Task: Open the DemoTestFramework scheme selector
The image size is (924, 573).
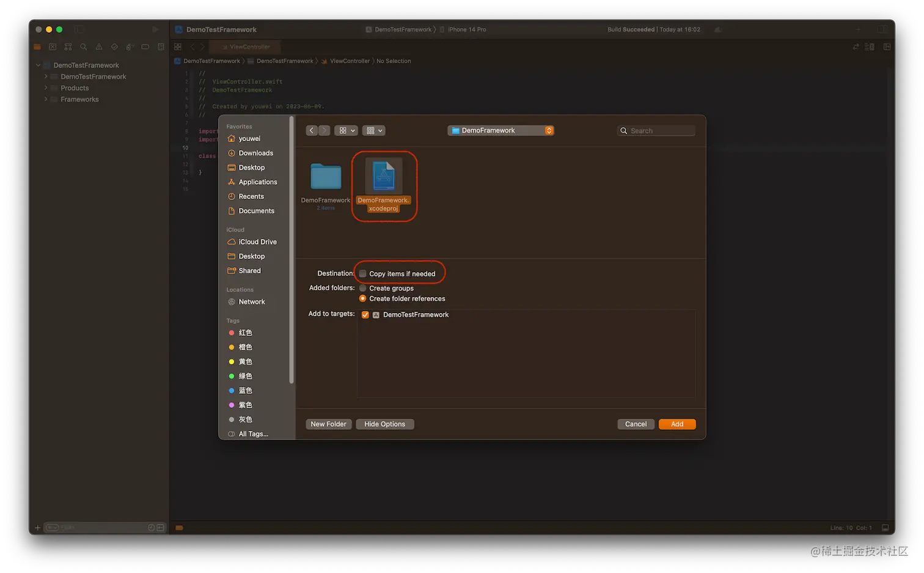Action: [x=399, y=29]
